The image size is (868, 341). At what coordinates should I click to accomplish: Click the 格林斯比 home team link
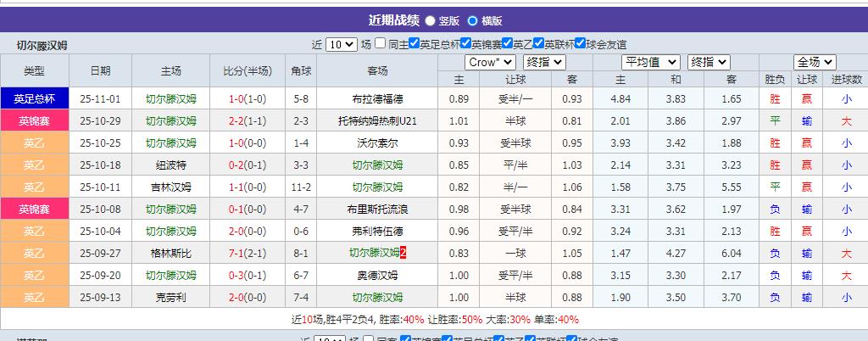[170, 253]
